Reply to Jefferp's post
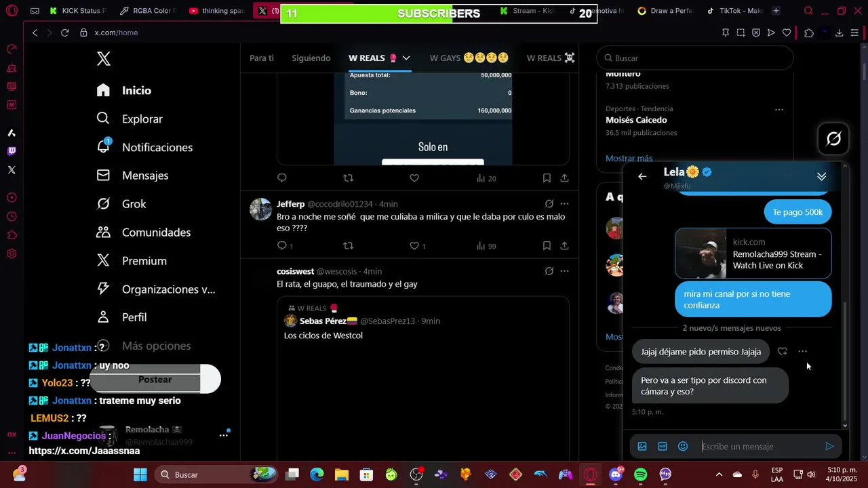The image size is (868, 488). coord(282,246)
